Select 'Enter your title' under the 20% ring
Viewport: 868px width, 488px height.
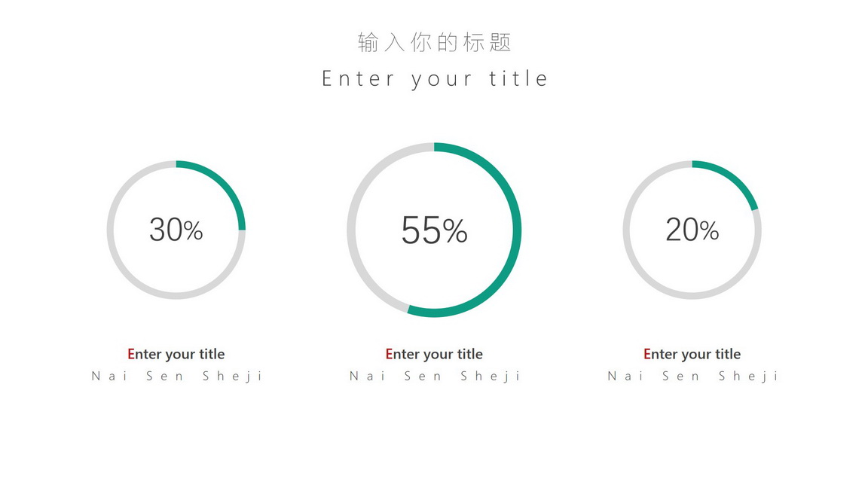tap(692, 354)
